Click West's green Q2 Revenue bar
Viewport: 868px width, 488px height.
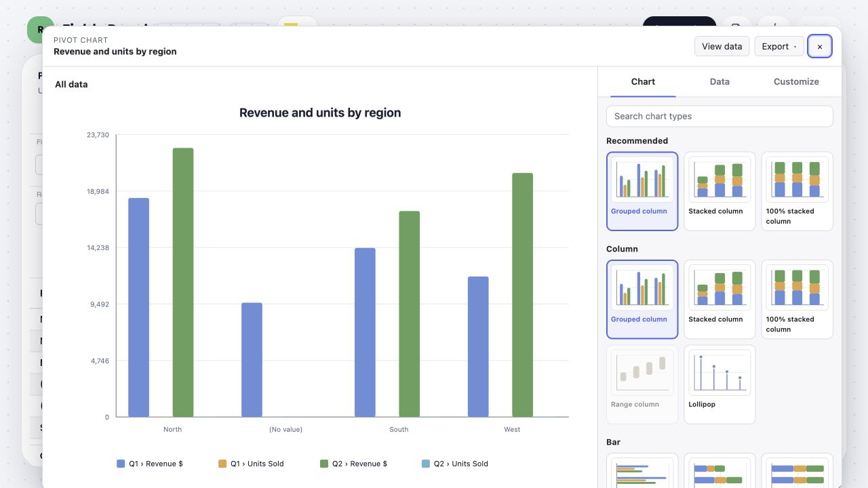(523, 295)
